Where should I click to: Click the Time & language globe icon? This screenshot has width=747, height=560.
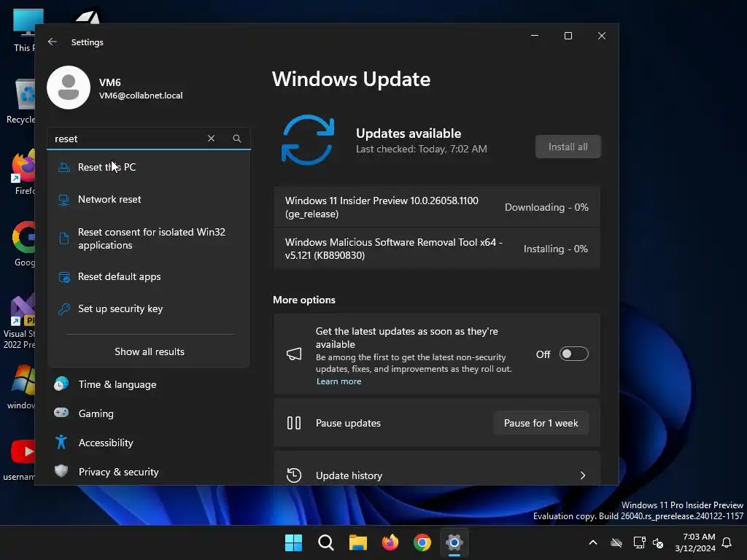click(x=61, y=384)
